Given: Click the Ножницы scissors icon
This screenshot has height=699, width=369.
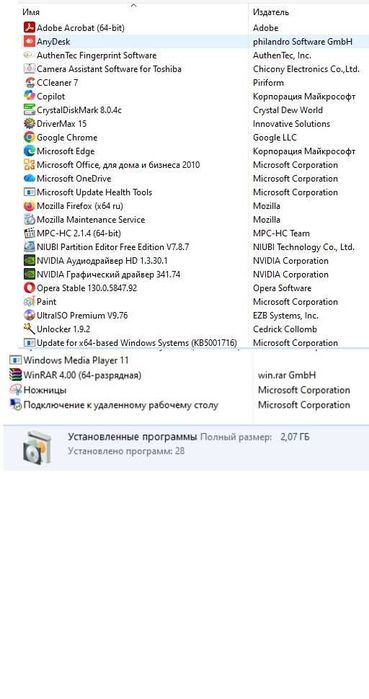Looking at the screenshot, I should (x=16, y=390).
